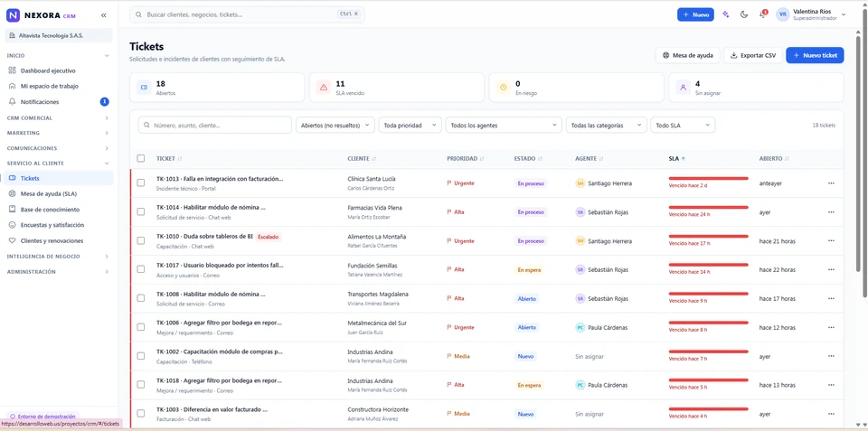The width and height of the screenshot is (868, 431).
Task: Select checkbox for ticket TK-1018
Action: click(141, 385)
